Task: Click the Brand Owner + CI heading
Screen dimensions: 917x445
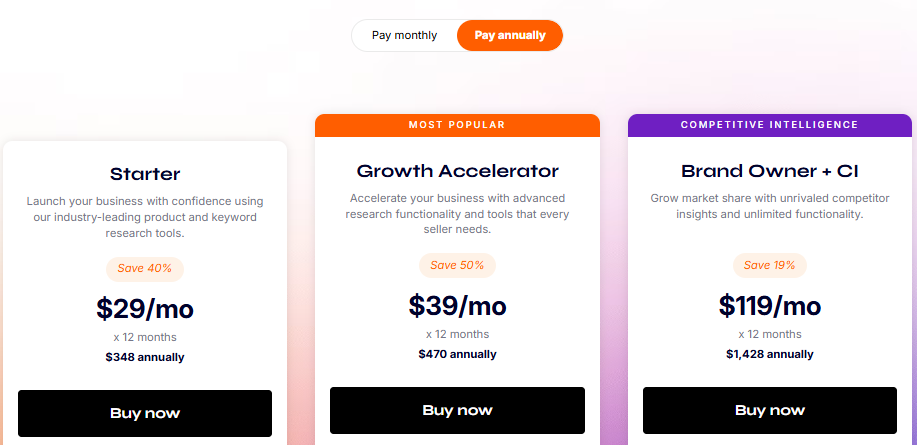Action: [x=770, y=171]
